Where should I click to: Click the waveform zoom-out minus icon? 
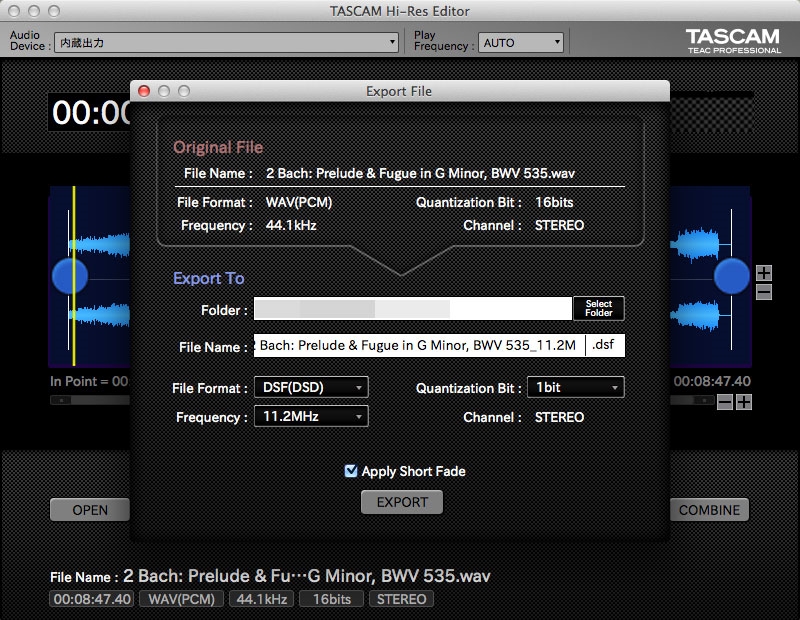tap(726, 401)
